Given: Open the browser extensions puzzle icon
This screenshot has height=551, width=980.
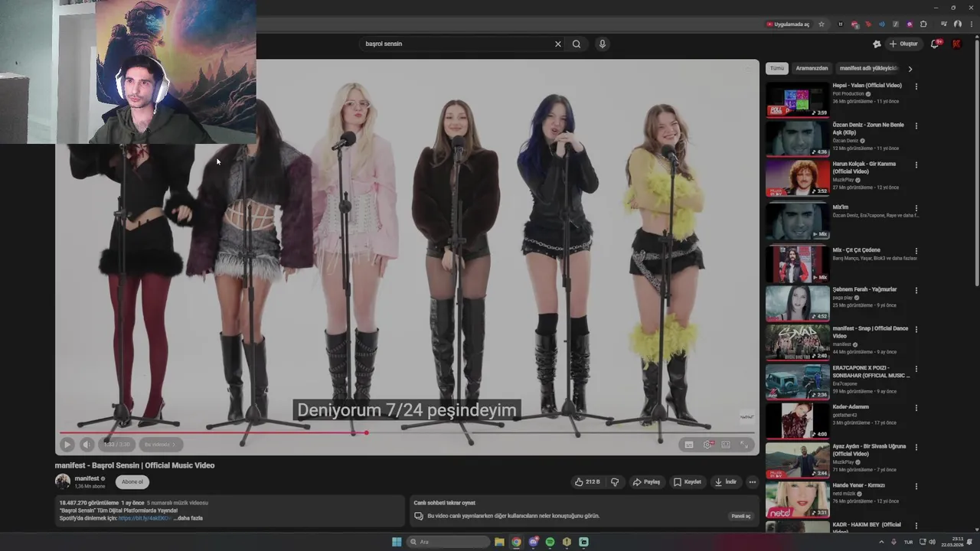Looking at the screenshot, I should [x=923, y=24].
